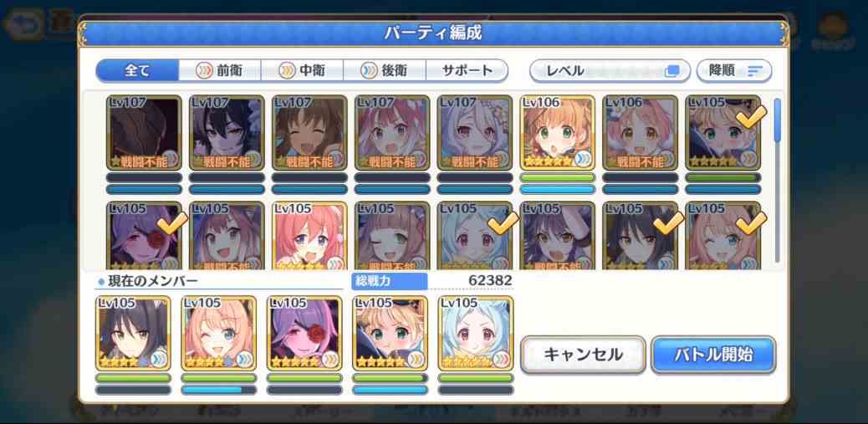Viewport: 868px width, 424px height.
Task: Click the キャンセル button
Action: pyautogui.click(x=583, y=355)
